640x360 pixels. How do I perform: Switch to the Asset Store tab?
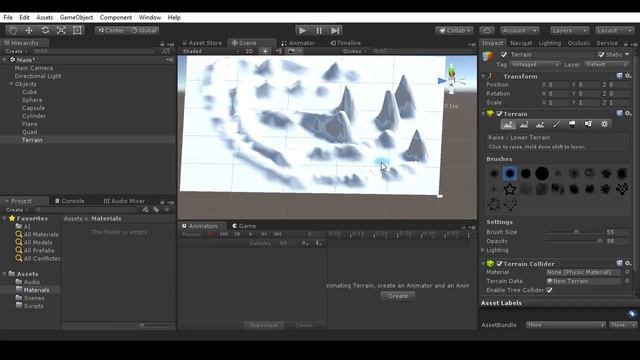202,43
